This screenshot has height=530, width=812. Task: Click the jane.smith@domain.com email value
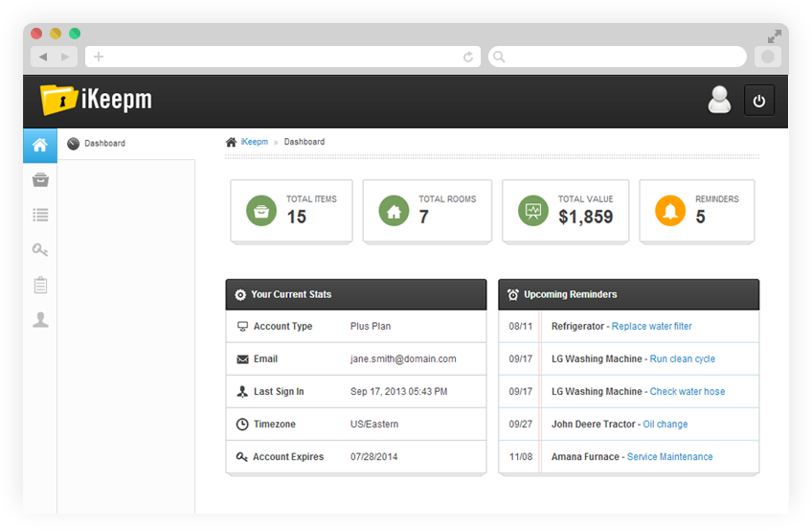click(403, 359)
